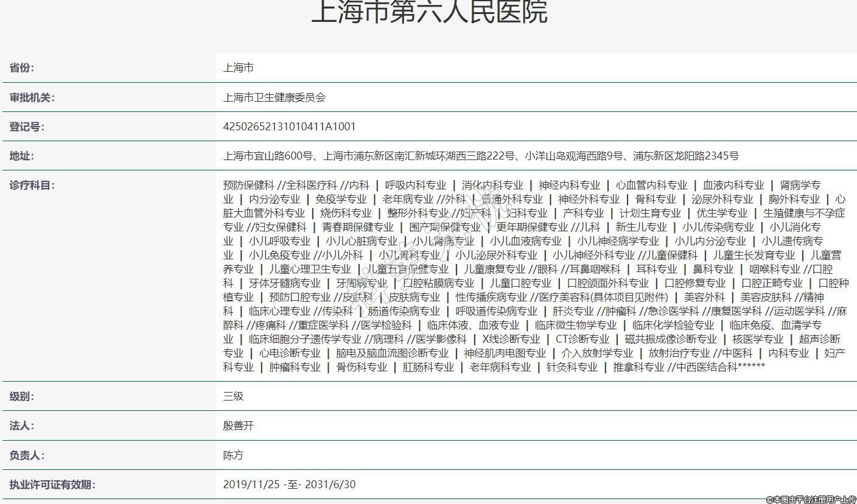Select registration number 42502652131010411A1001
The width and height of the screenshot is (857, 504).
tap(289, 127)
